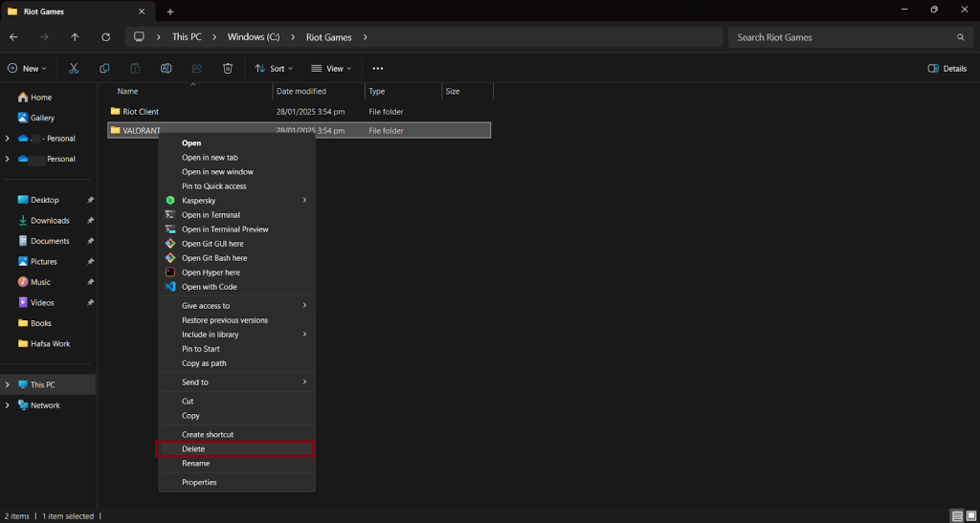Expand the chevron after Riot Games in address bar
980x523 pixels.
tap(366, 37)
